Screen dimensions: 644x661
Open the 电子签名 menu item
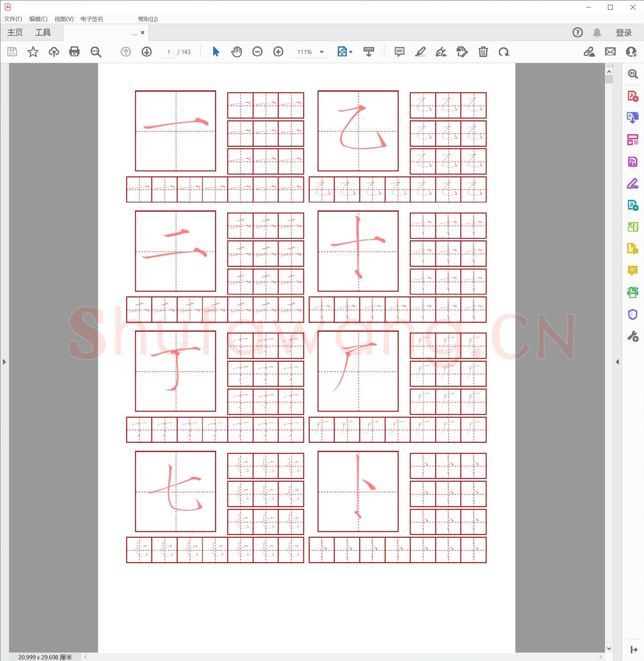tap(92, 19)
